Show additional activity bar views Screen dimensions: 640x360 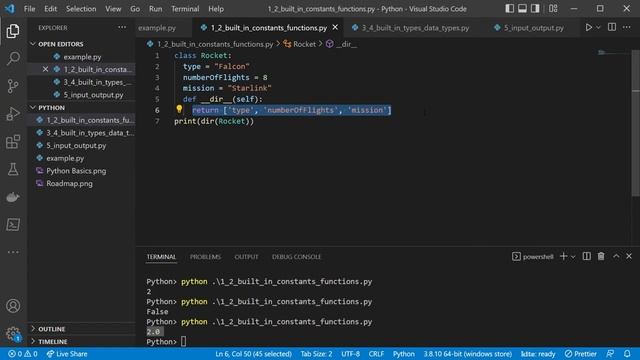click(13, 252)
